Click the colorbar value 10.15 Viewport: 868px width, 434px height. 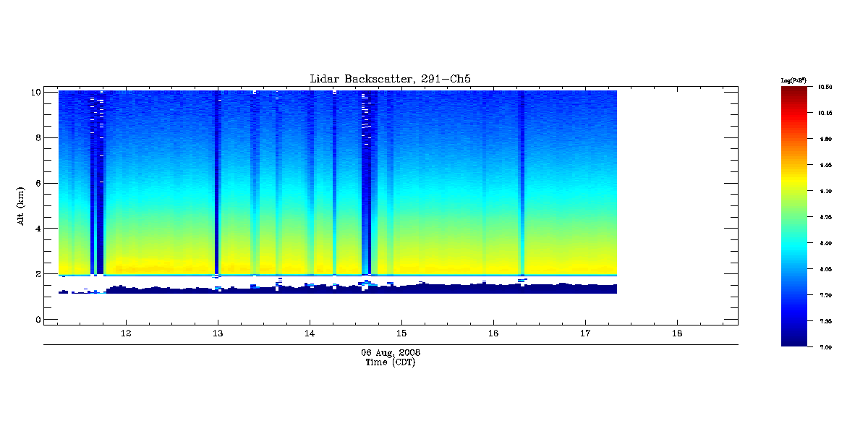pyautogui.click(x=825, y=113)
